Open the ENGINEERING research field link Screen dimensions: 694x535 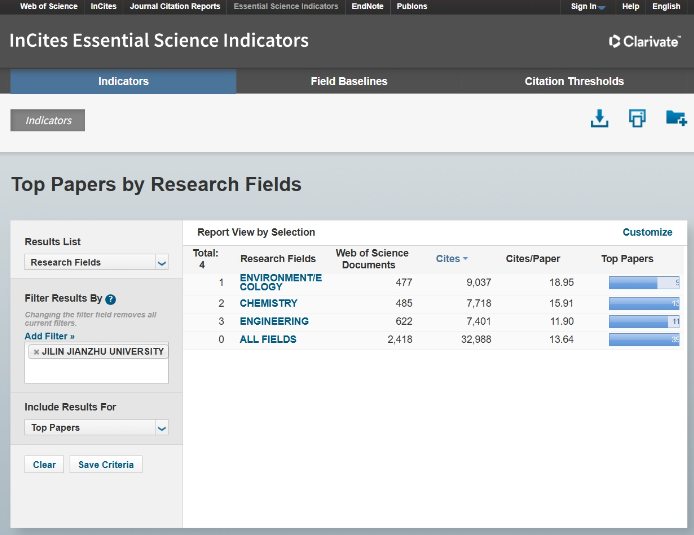[x=274, y=322]
